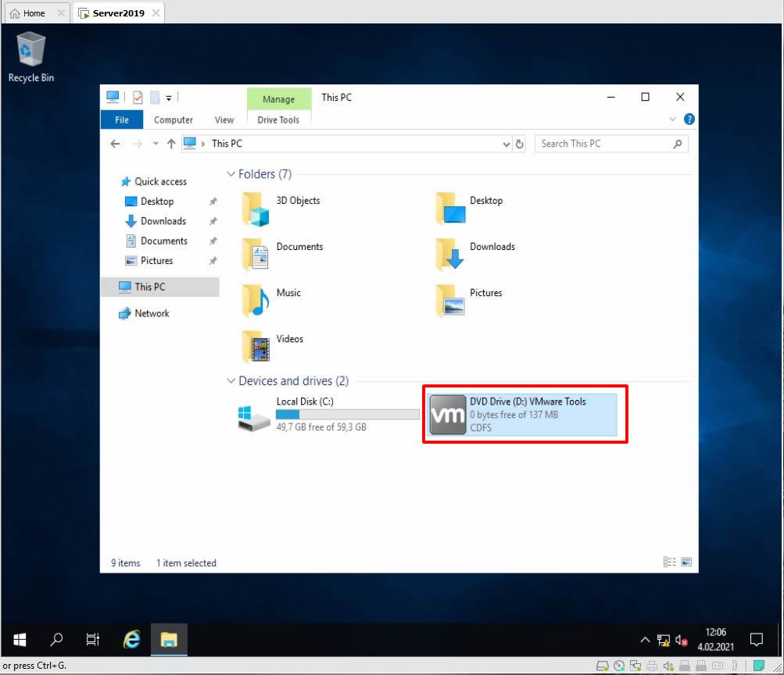Select DVD Drive (D:) VMware Tools

tap(522, 414)
